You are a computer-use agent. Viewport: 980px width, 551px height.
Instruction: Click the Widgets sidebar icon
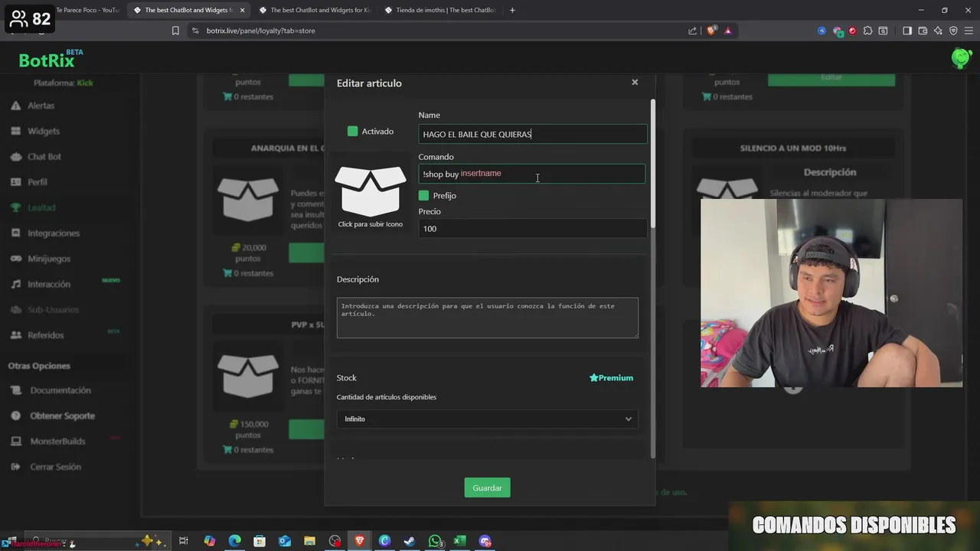15,131
